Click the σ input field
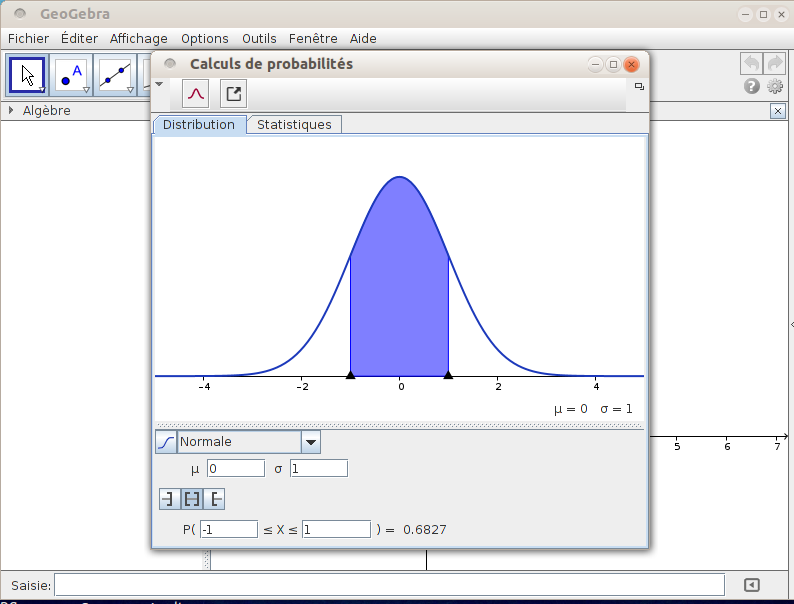This screenshot has width=794, height=604. [x=318, y=468]
